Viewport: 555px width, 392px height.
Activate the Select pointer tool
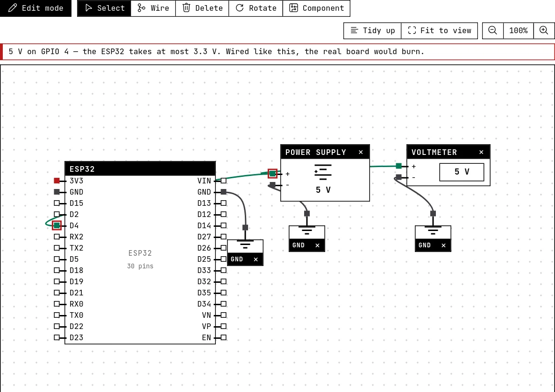[x=104, y=8]
